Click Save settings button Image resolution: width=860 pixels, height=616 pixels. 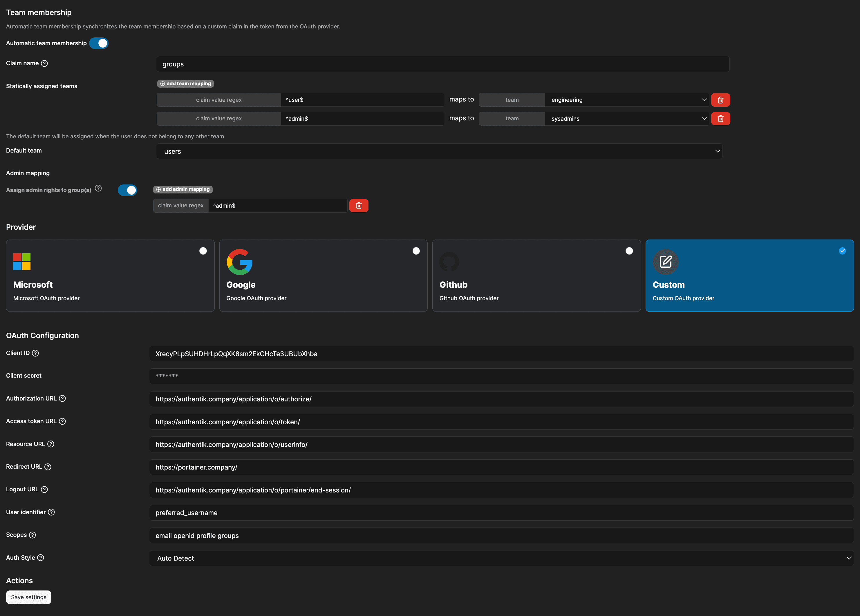28,597
